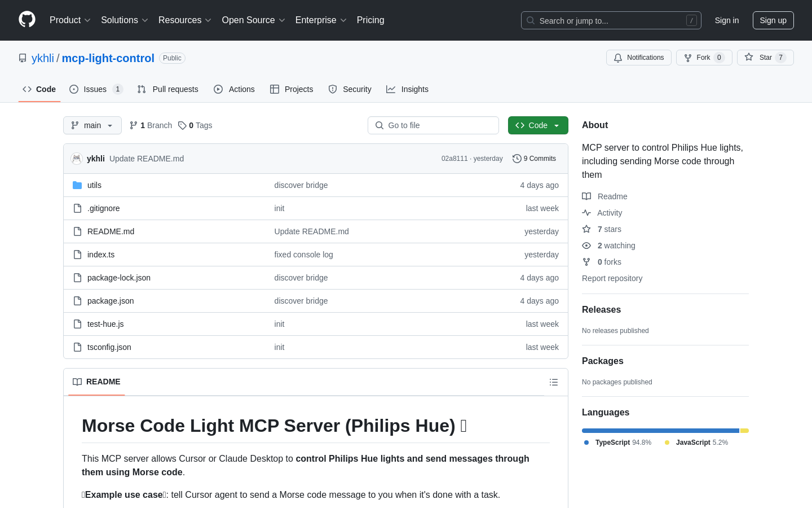Open Notifications button

pyautogui.click(x=639, y=58)
